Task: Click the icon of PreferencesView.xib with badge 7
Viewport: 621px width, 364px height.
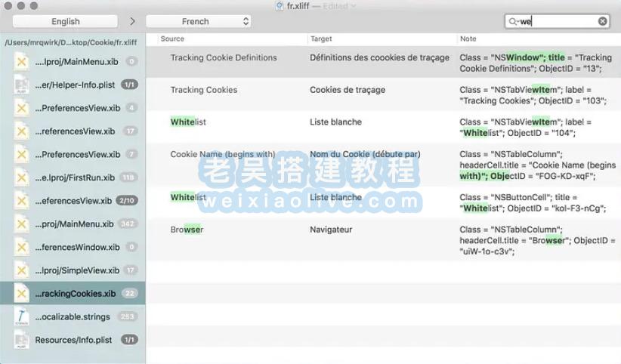Action: [21, 155]
